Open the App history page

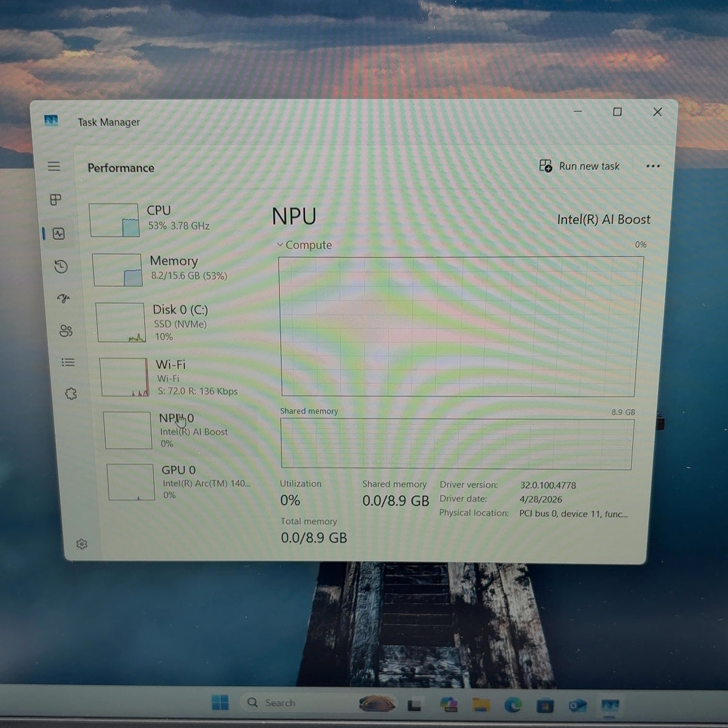pos(61,266)
